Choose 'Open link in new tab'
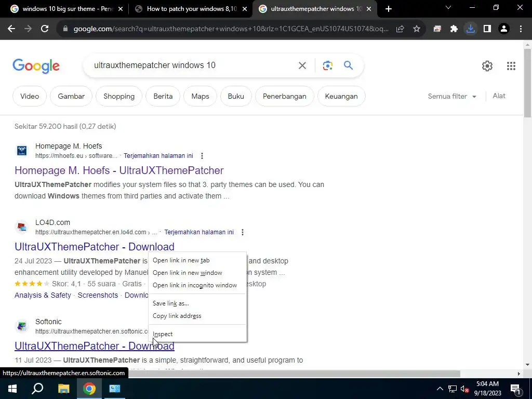Image resolution: width=532 pixels, height=399 pixels. (x=197, y=260)
